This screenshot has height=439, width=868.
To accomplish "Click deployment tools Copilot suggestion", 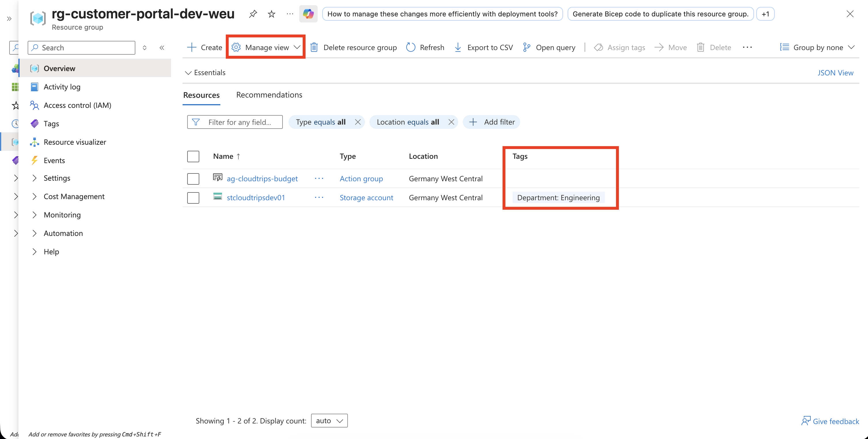I will click(442, 14).
